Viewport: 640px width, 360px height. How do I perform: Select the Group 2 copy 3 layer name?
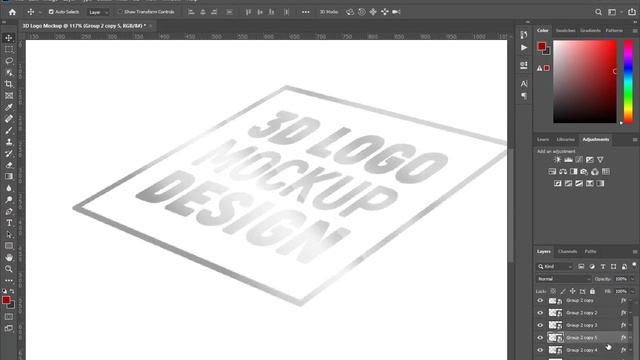tap(582, 325)
